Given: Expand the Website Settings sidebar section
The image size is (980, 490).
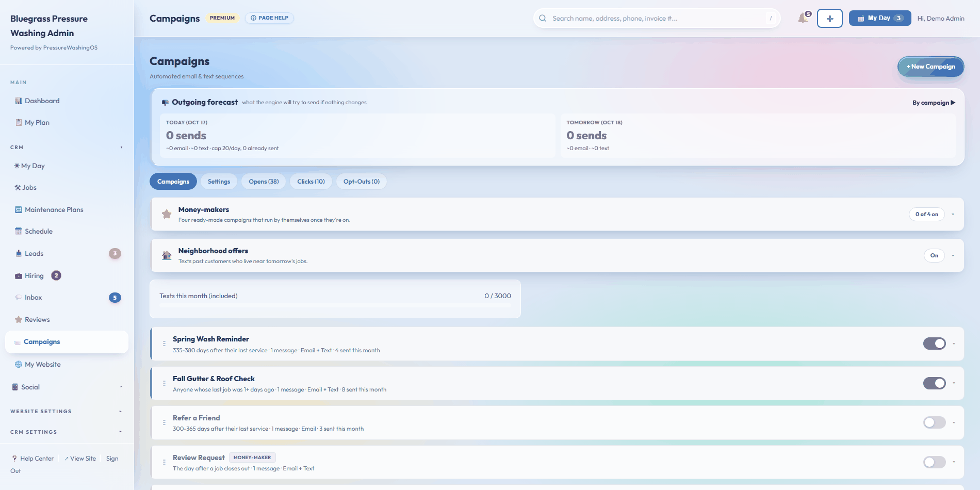Looking at the screenshot, I should [x=67, y=412].
